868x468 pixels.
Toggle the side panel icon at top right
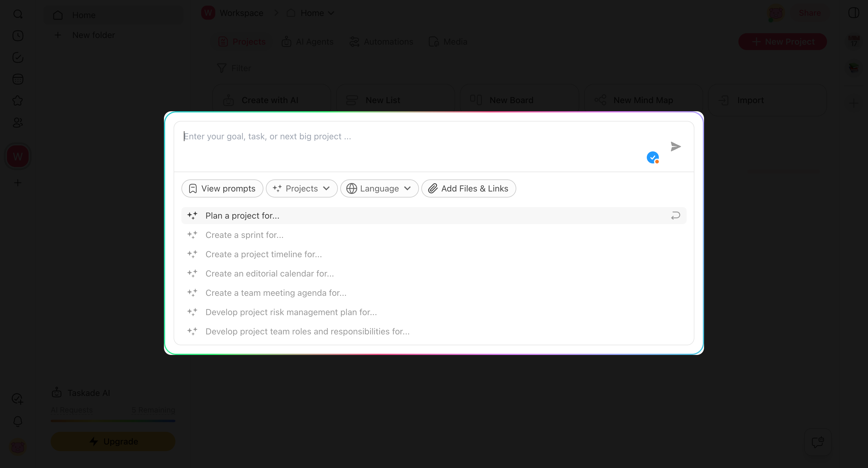point(854,13)
